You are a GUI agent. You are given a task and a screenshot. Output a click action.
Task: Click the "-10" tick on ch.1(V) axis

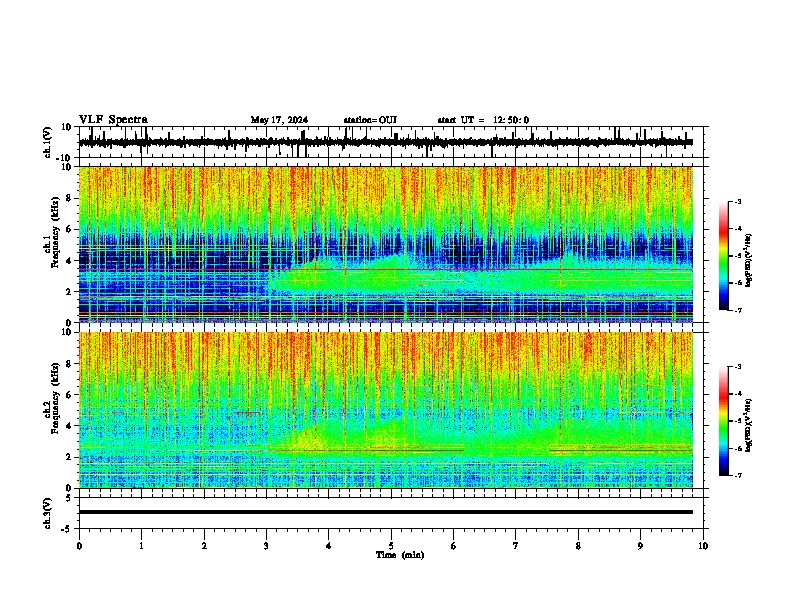pos(65,158)
